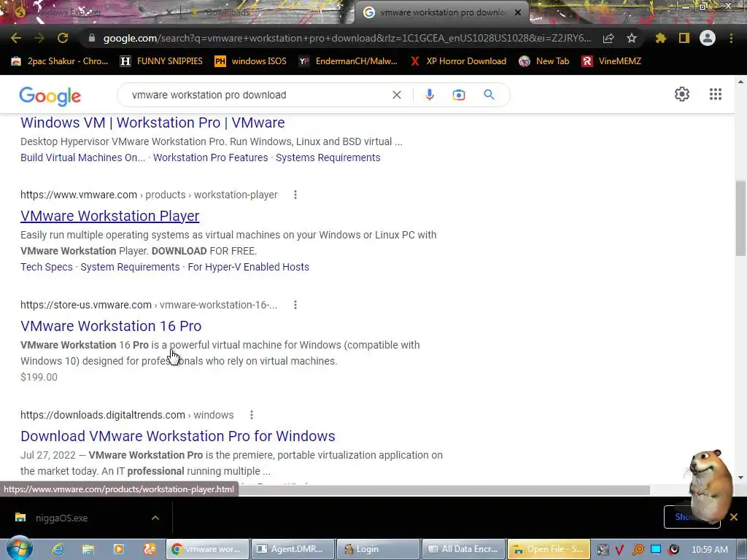Viewport: 747px width, 560px height.
Task: Open the XP Horror Download bookmark
Action: [x=459, y=61]
